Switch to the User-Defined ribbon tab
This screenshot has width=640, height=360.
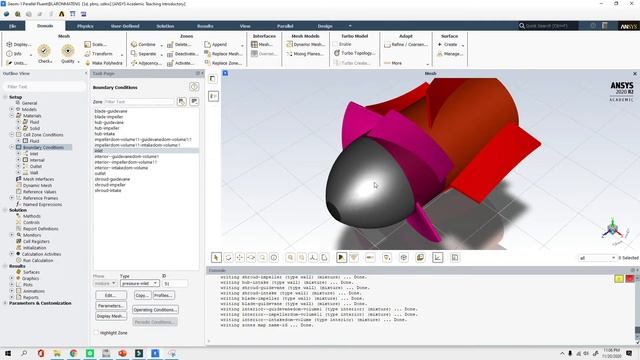125,26
